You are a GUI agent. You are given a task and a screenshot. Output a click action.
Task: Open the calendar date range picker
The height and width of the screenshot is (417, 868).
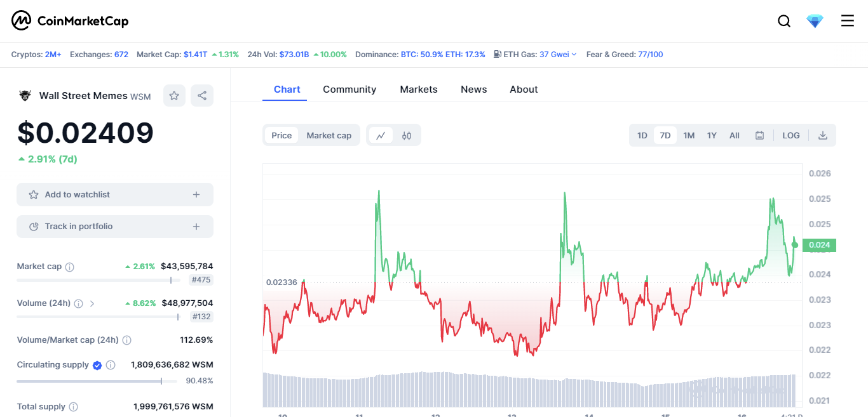(759, 135)
